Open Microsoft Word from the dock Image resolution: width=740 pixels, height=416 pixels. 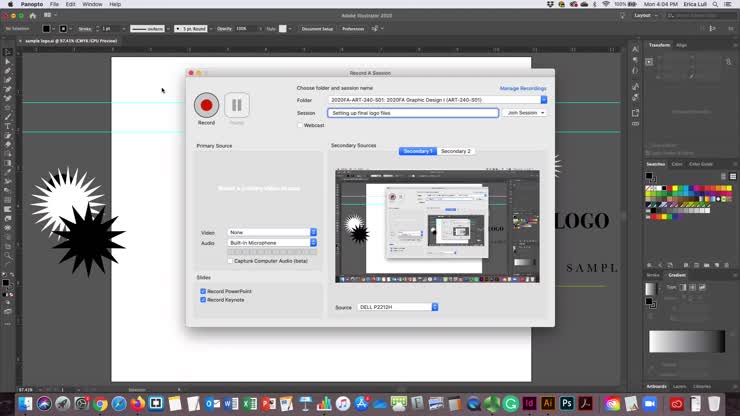click(231, 404)
